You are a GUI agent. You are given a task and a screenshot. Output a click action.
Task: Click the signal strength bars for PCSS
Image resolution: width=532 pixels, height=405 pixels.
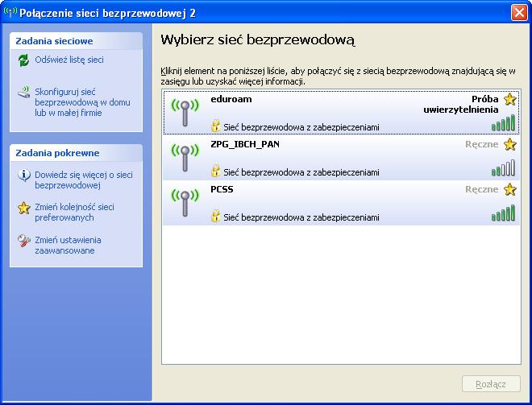(503, 213)
